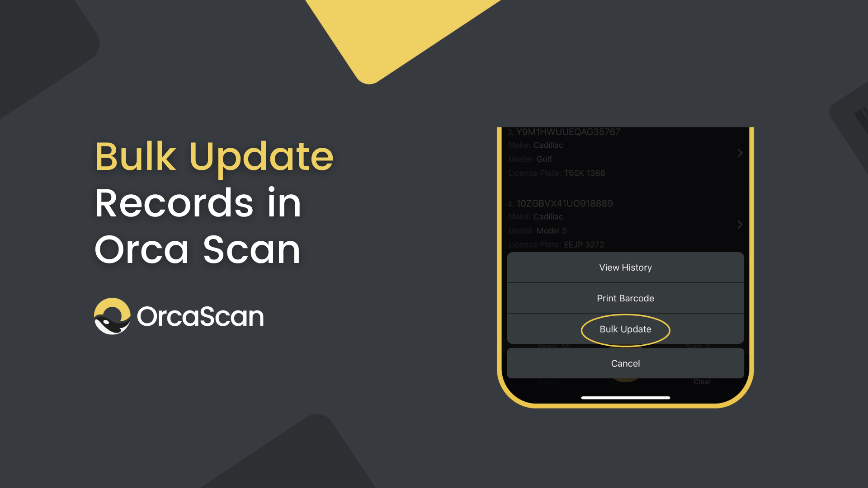The image size is (868, 488).
Task: Toggle Bulk Update highlighted selection
Action: pyautogui.click(x=625, y=329)
